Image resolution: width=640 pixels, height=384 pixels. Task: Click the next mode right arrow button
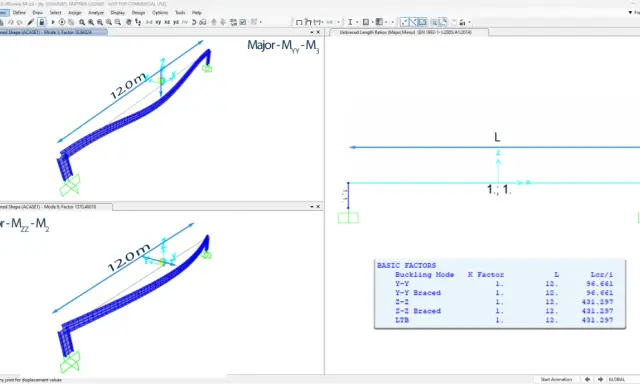click(600, 380)
